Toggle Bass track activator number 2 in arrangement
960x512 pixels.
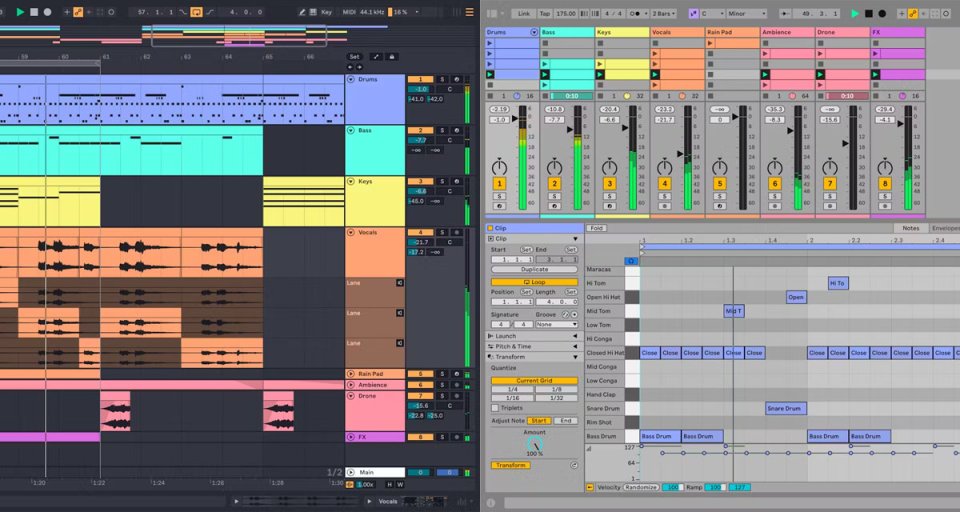421,130
